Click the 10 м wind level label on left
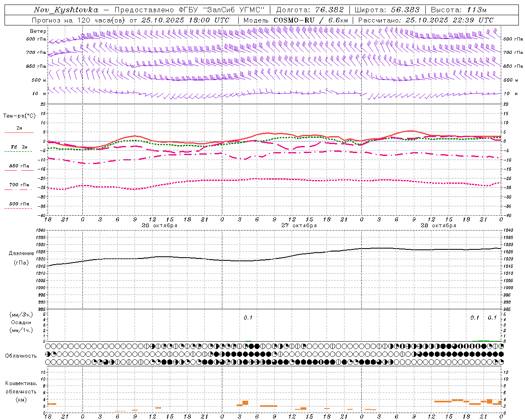 coord(39,94)
